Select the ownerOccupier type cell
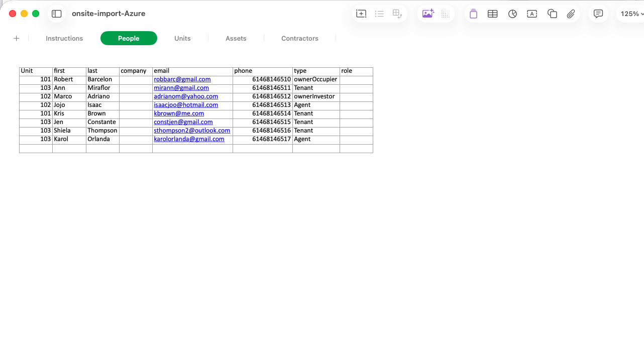The height and width of the screenshot is (362, 644). [316, 80]
